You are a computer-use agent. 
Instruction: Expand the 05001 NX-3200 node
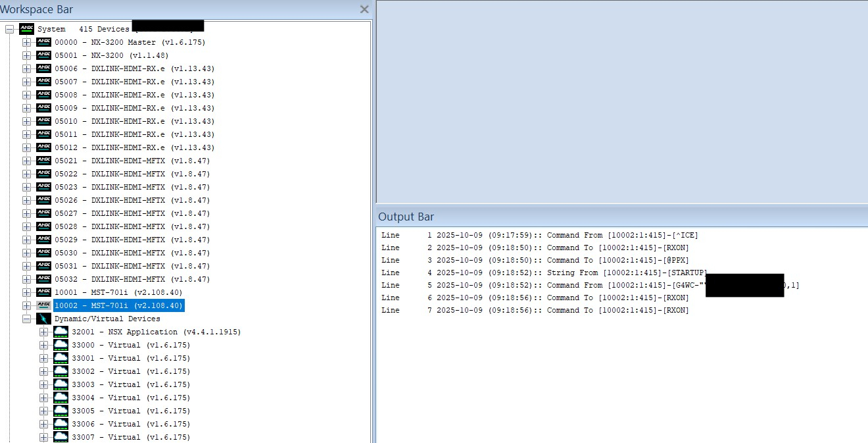(26, 55)
